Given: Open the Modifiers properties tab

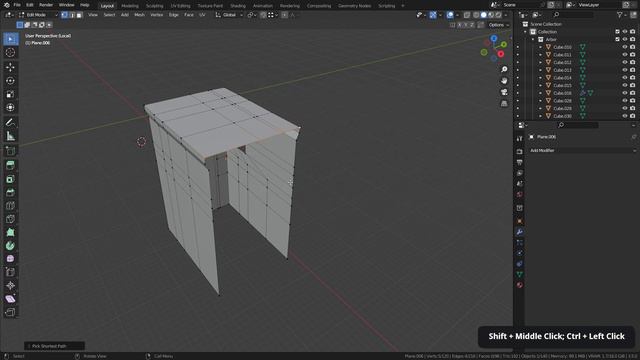Looking at the screenshot, I should click(x=520, y=232).
